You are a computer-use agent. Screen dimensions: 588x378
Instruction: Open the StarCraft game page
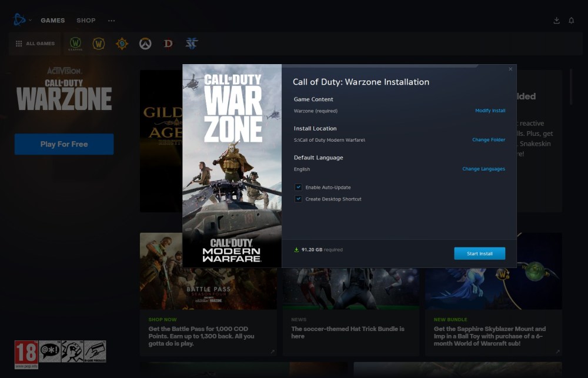coord(192,43)
